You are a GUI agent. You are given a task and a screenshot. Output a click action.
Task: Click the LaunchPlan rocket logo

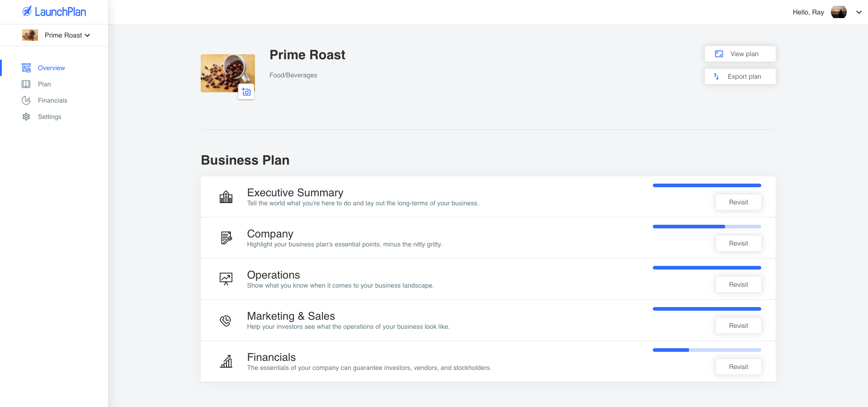pos(27,11)
